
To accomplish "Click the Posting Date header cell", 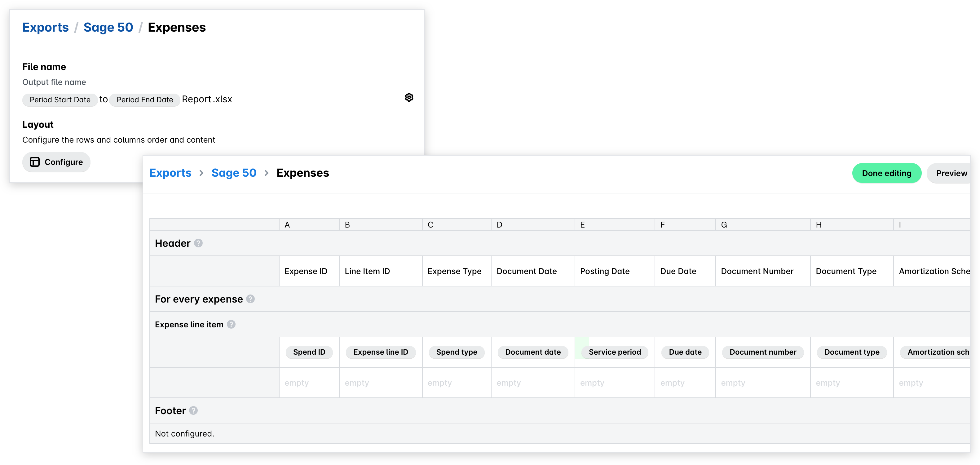I will (615, 271).
